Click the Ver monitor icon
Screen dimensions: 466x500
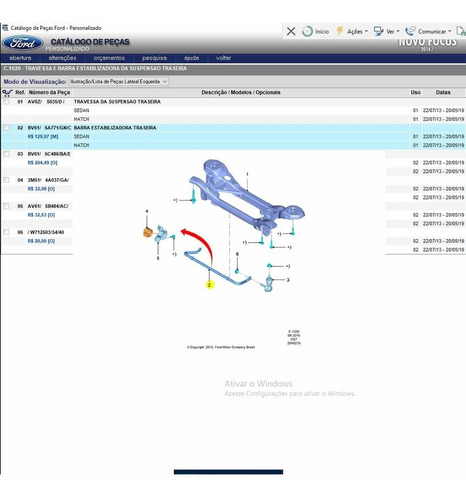(x=378, y=31)
